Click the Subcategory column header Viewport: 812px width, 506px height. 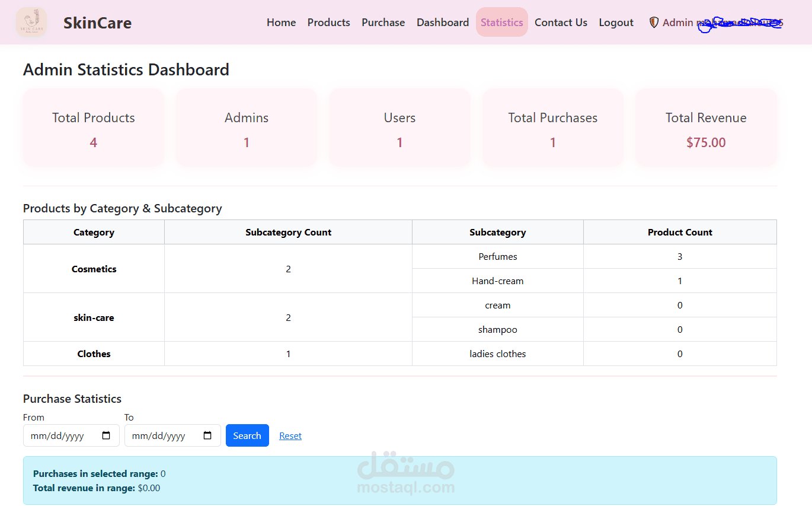[498, 232]
